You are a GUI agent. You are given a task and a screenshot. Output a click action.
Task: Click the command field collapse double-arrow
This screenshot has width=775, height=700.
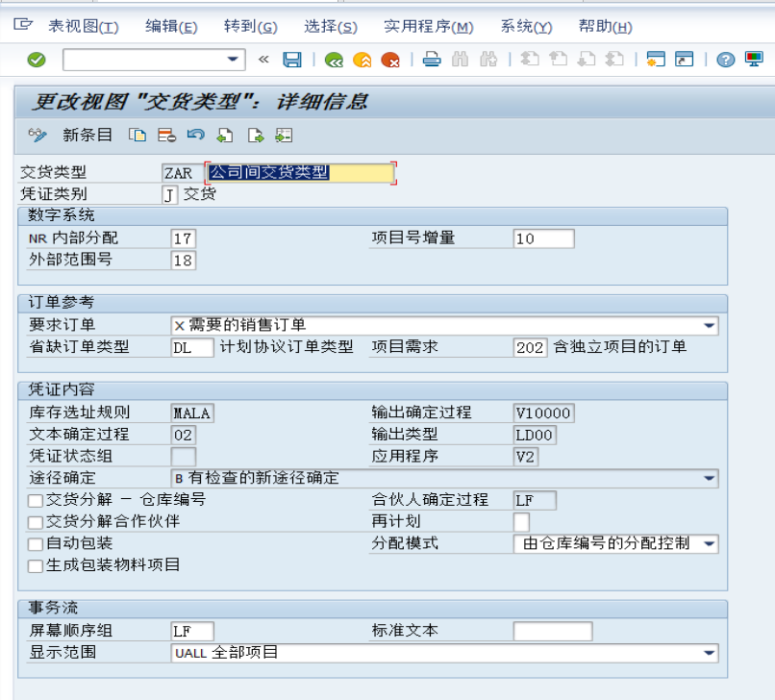[x=263, y=60]
